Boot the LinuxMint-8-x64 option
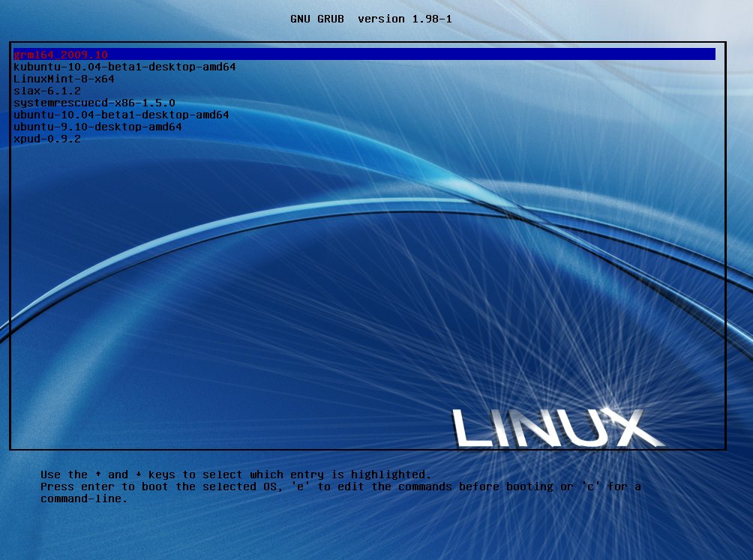The width and height of the screenshot is (753, 560). pos(64,79)
